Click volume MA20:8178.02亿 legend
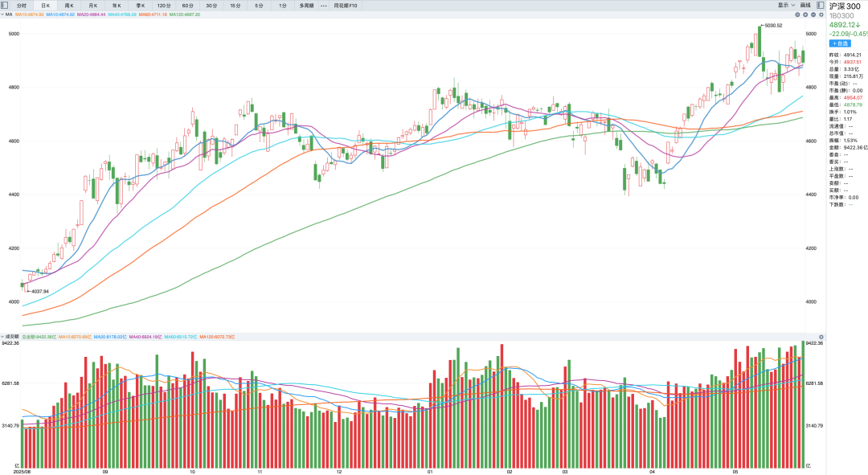The height and width of the screenshot is (475, 868). (110, 337)
